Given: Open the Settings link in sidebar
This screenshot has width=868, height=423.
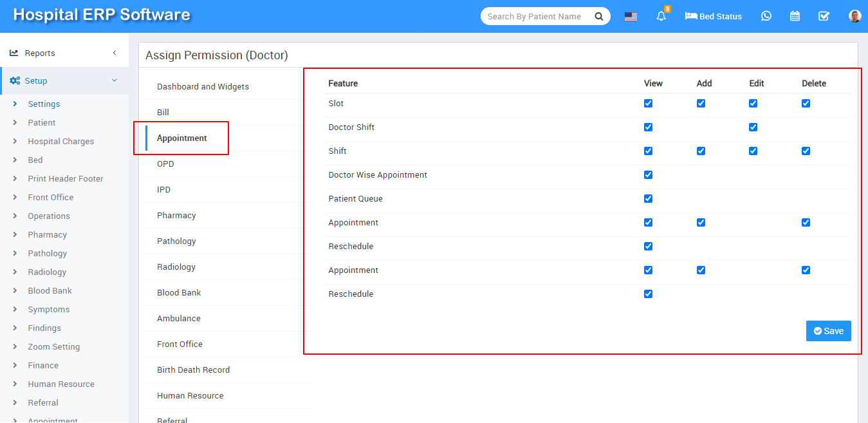Looking at the screenshot, I should 44,104.
